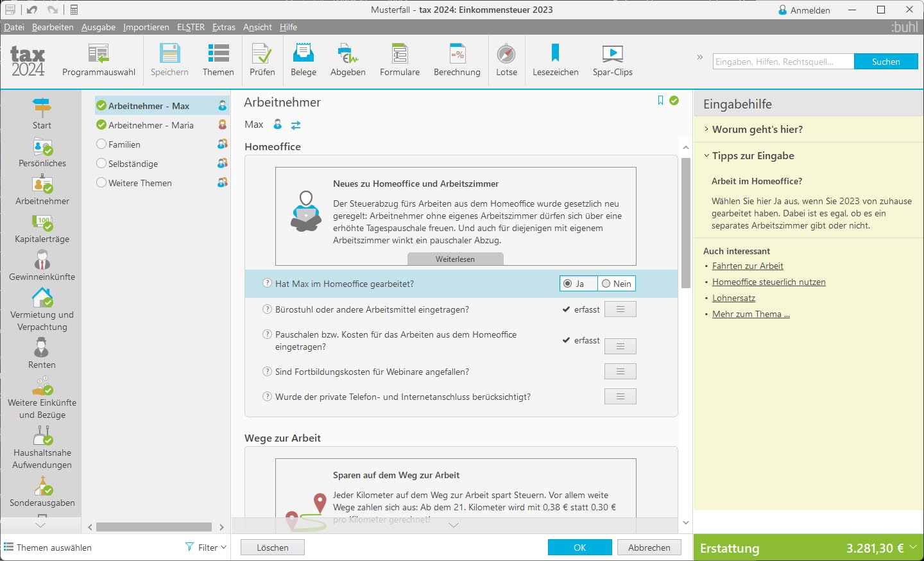Click the vertical scrollbar of the form area

(686, 223)
